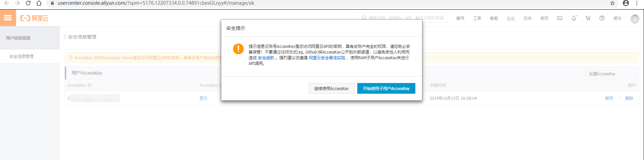Open 工单 menu
Image resolution: width=644 pixels, height=160 pixels.
coord(477,18)
